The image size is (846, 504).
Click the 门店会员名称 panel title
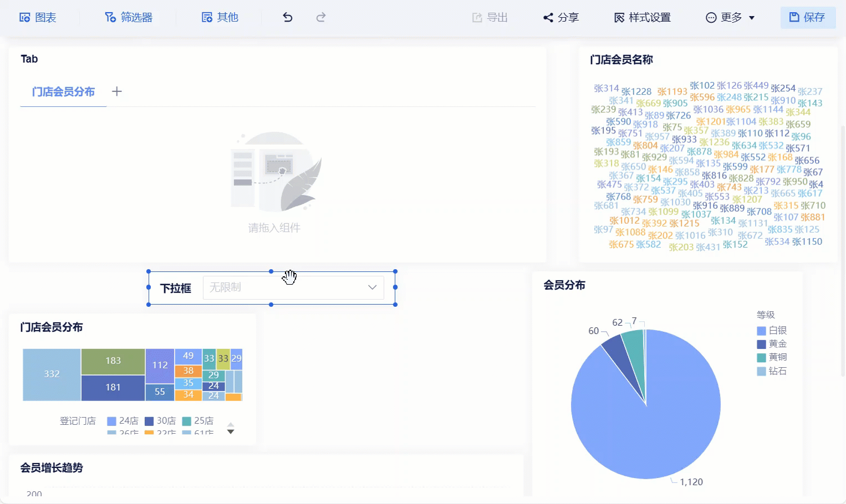[x=621, y=60]
